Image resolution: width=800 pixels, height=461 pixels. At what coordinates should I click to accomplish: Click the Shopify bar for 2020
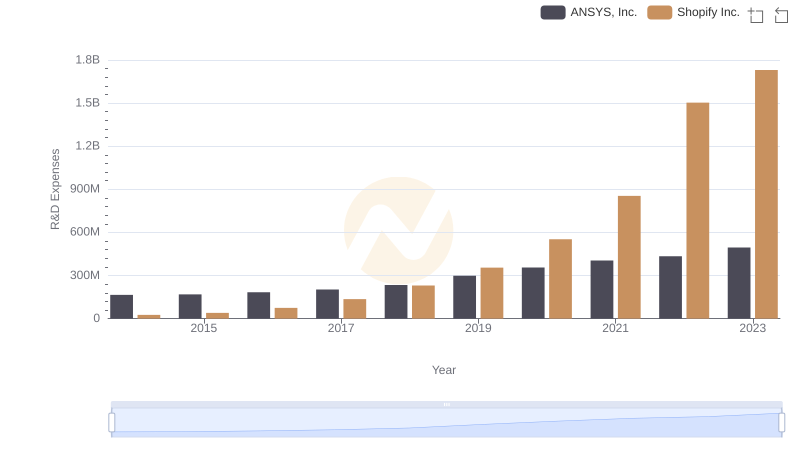(560, 279)
